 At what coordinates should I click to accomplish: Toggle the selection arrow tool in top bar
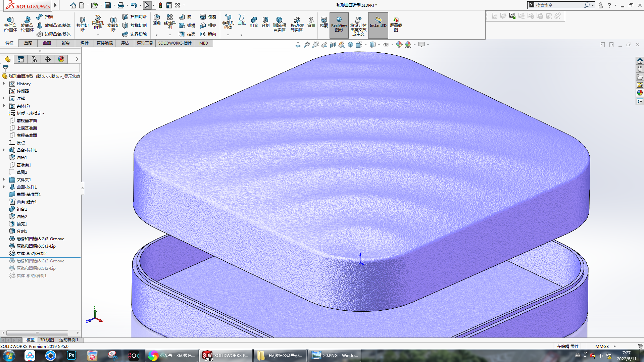point(147,5)
